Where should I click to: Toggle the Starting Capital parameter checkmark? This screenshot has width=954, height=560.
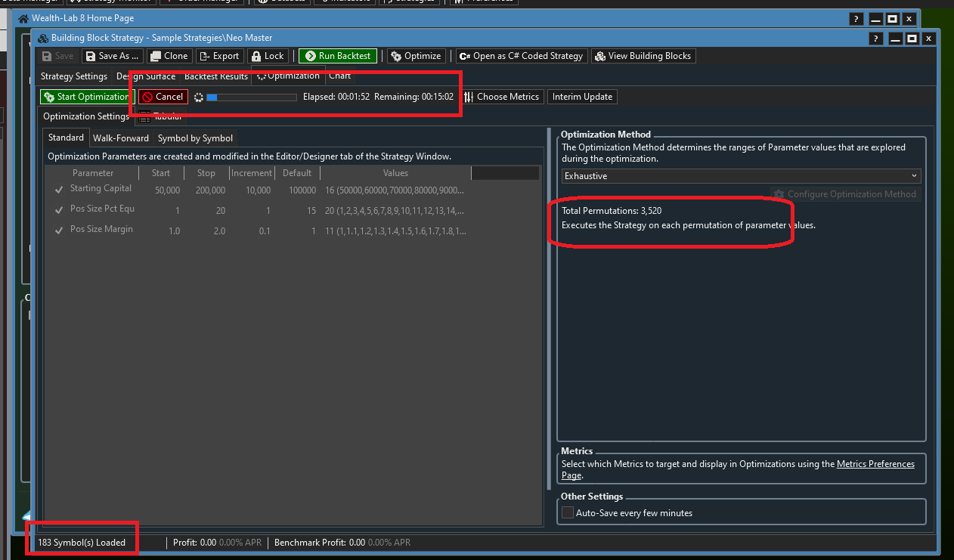(x=59, y=189)
